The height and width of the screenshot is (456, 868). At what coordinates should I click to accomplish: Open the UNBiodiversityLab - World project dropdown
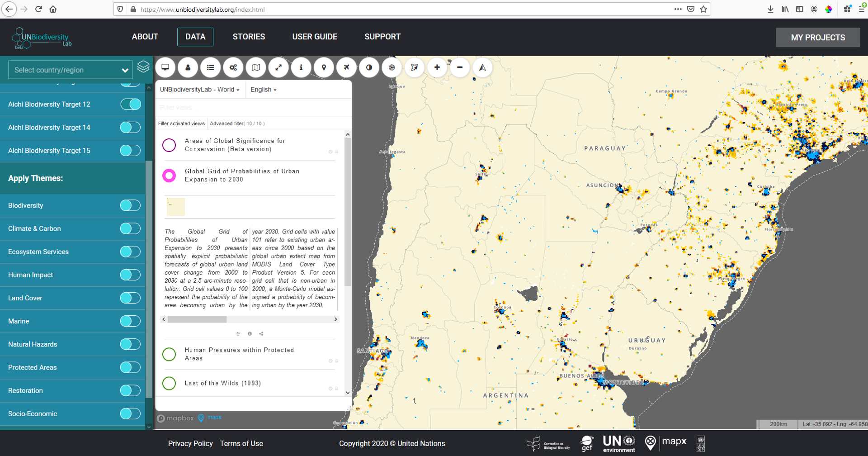[200, 90]
